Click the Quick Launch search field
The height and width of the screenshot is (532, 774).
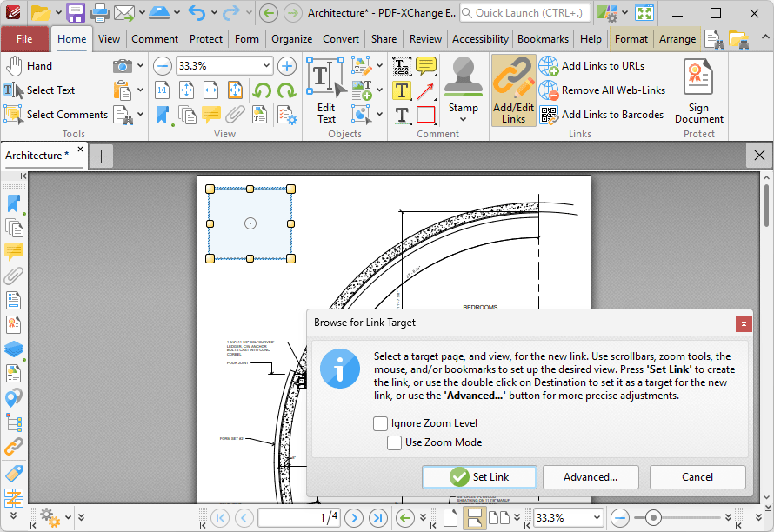pyautogui.click(x=525, y=13)
